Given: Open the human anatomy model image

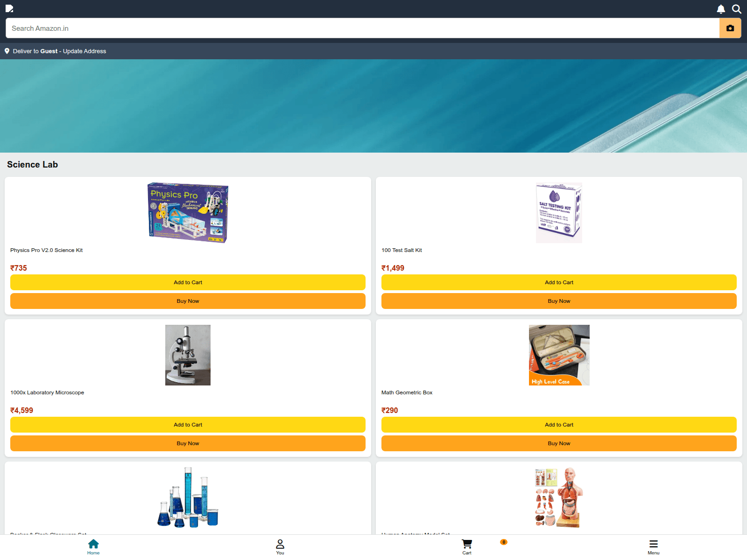Looking at the screenshot, I should 559,497.
